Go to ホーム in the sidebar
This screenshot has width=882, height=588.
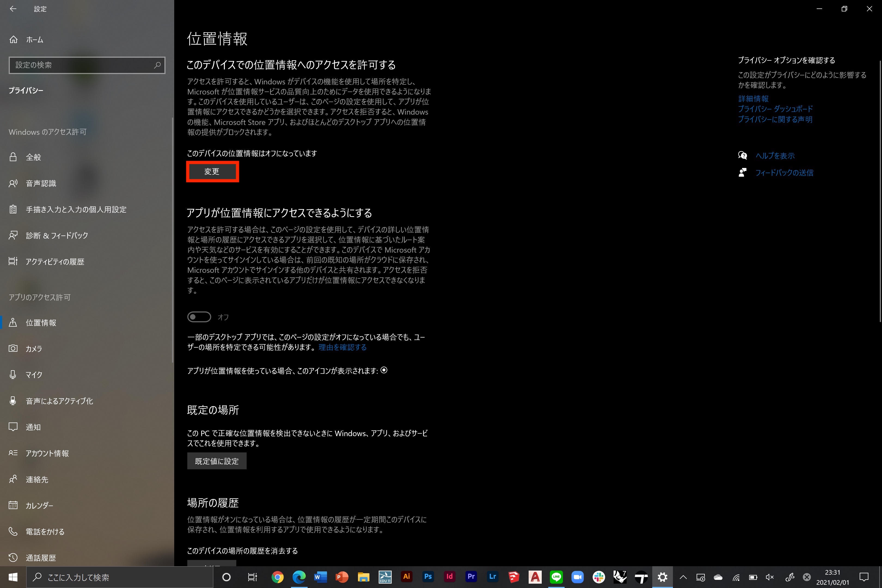click(x=35, y=40)
